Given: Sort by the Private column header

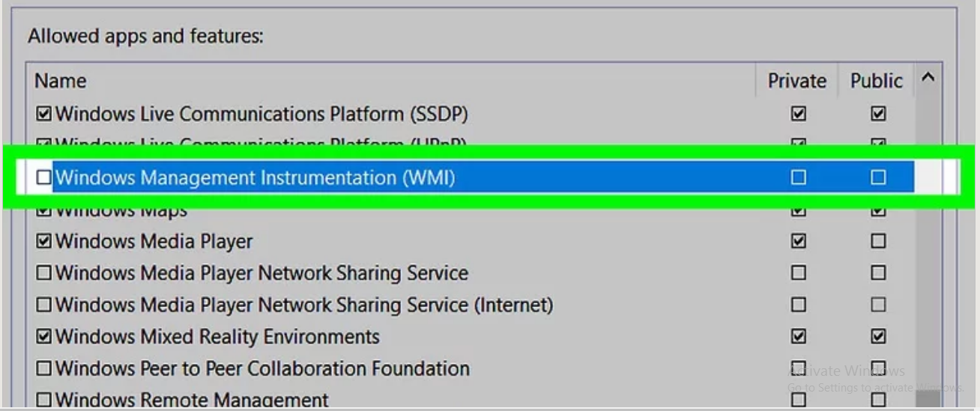Looking at the screenshot, I should click(797, 81).
